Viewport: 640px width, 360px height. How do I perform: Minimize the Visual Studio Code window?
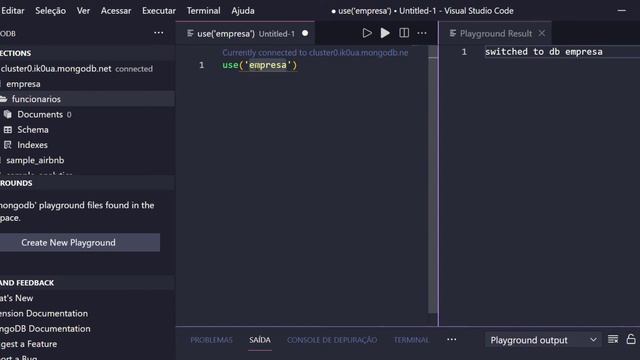(622, 11)
